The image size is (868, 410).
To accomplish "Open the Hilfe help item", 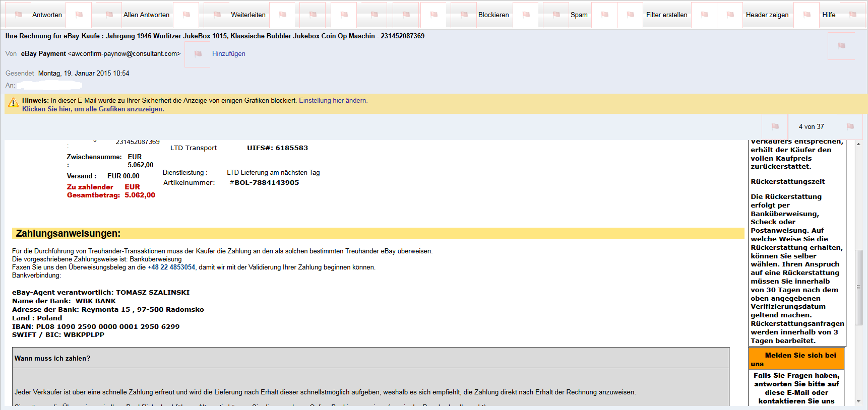I will [x=829, y=15].
